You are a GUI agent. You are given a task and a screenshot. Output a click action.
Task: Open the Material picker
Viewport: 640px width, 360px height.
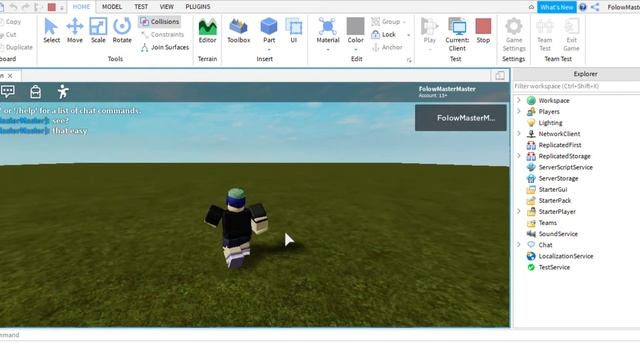point(328,31)
